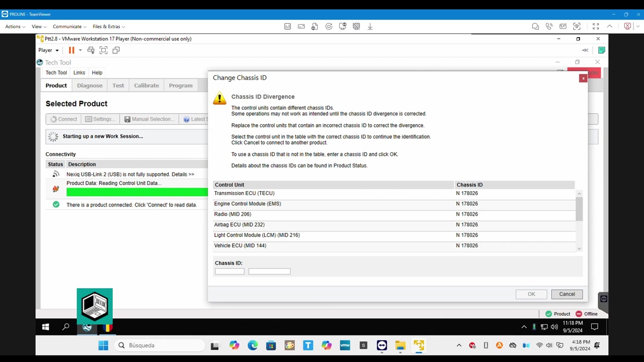Click TeamViewer send key combination icon

coord(301,27)
